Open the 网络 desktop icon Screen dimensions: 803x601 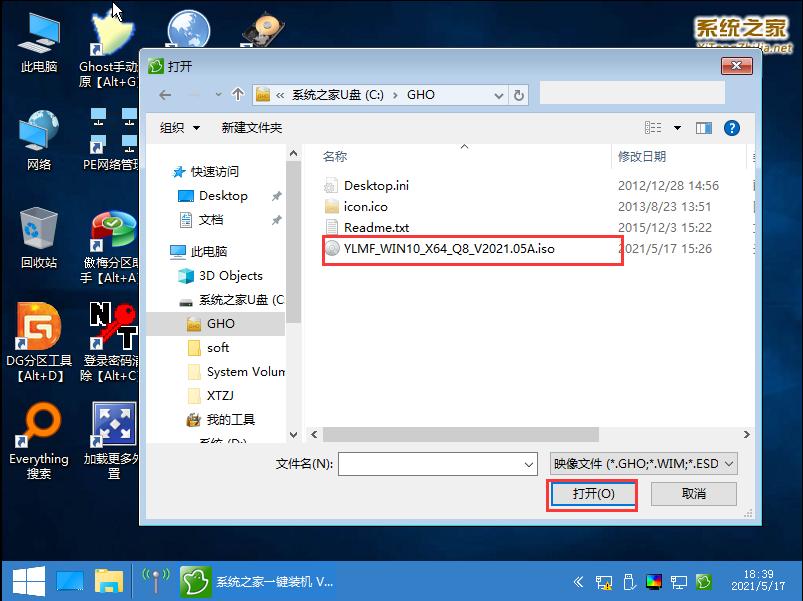[x=38, y=141]
